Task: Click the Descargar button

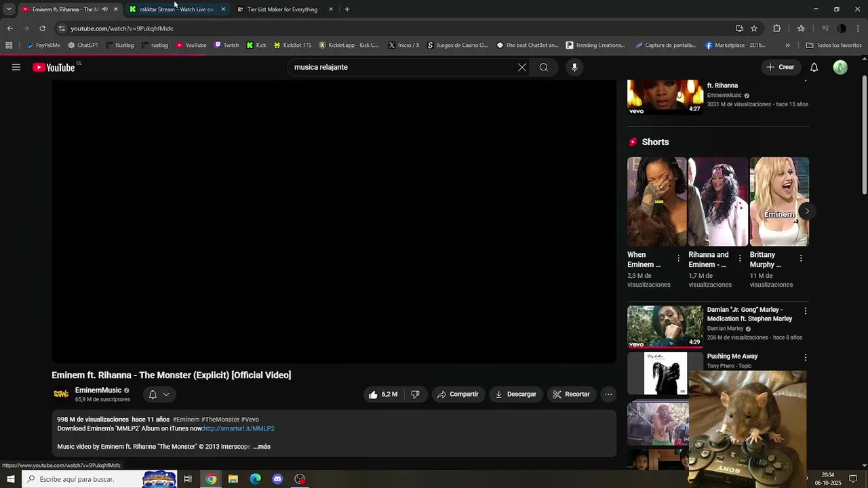Action: click(x=515, y=394)
